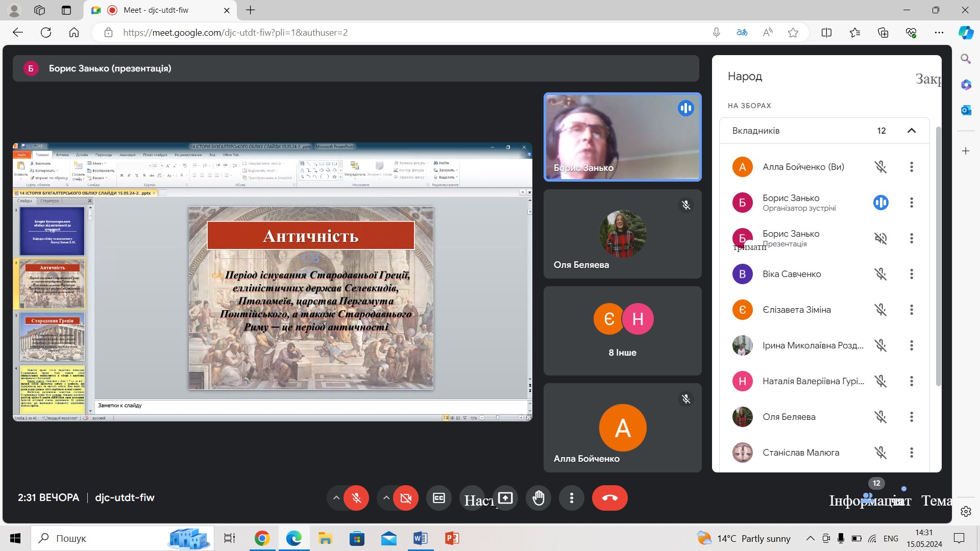Turn on camera in Meet controls

pos(406,498)
